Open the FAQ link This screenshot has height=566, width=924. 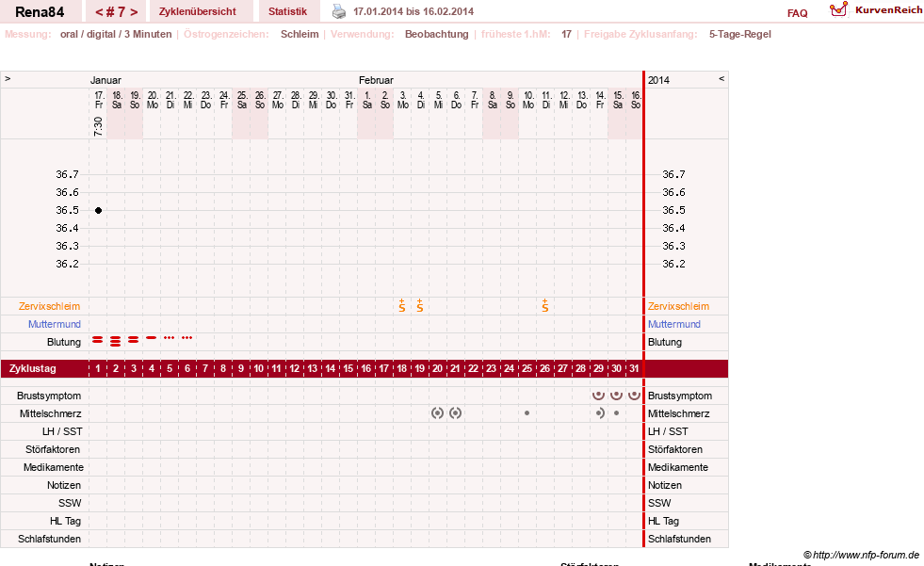coord(797,13)
